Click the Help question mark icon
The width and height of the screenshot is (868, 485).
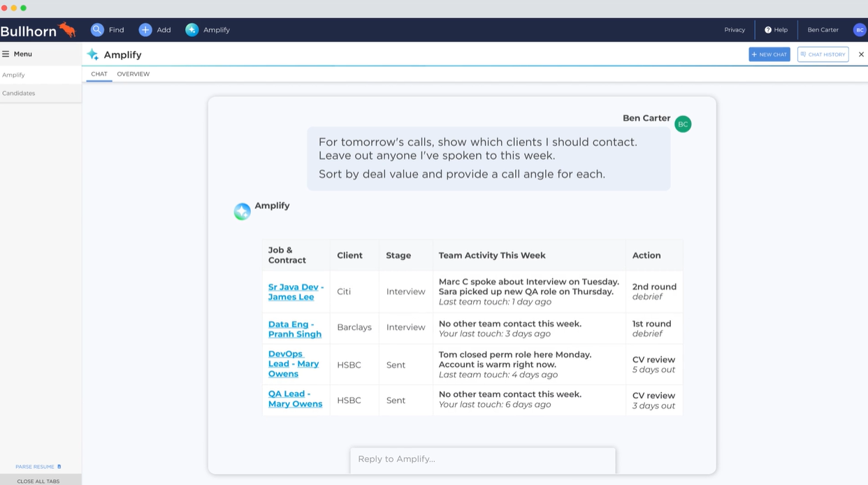pyautogui.click(x=767, y=30)
